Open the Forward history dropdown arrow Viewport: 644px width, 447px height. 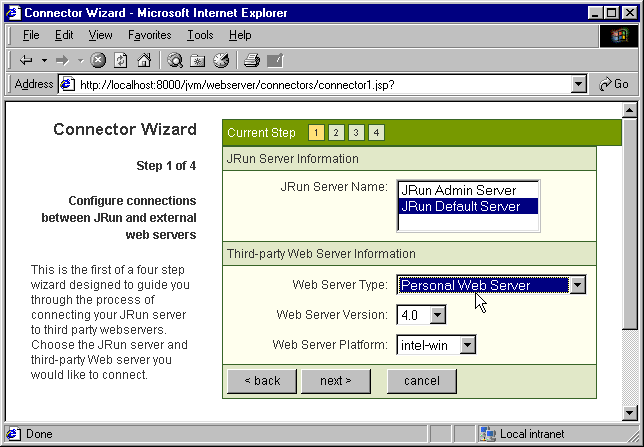point(80,61)
